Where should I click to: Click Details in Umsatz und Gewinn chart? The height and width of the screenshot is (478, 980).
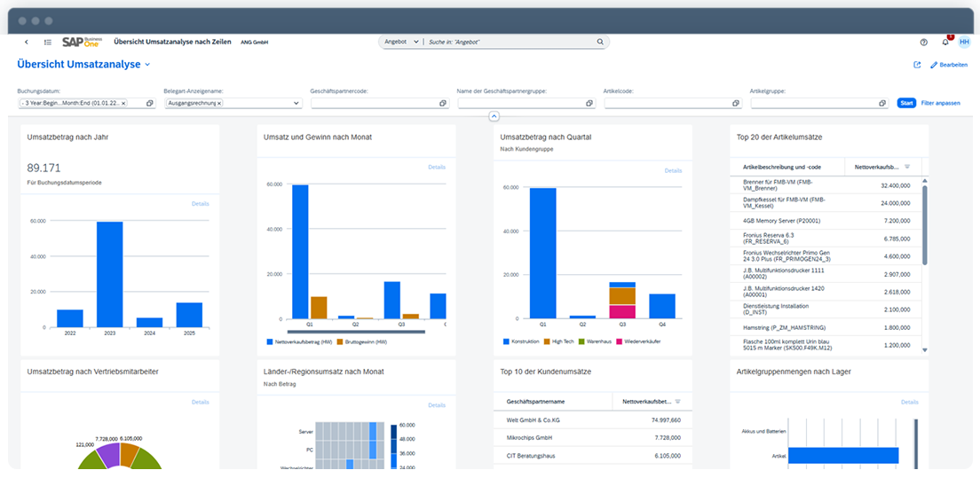436,167
